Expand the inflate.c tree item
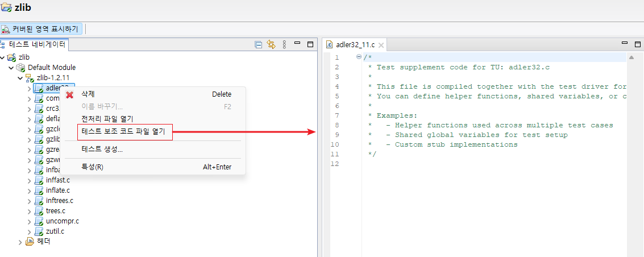644x257 pixels. coord(29,190)
